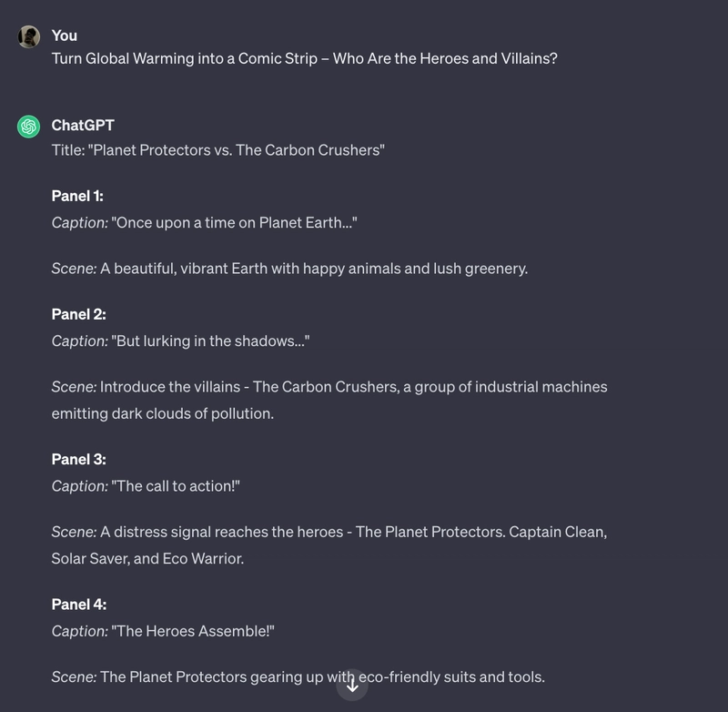Click the title line "Planet Protectors vs. The Carbon Crushers"
The height and width of the screenshot is (712, 728).
click(x=218, y=150)
